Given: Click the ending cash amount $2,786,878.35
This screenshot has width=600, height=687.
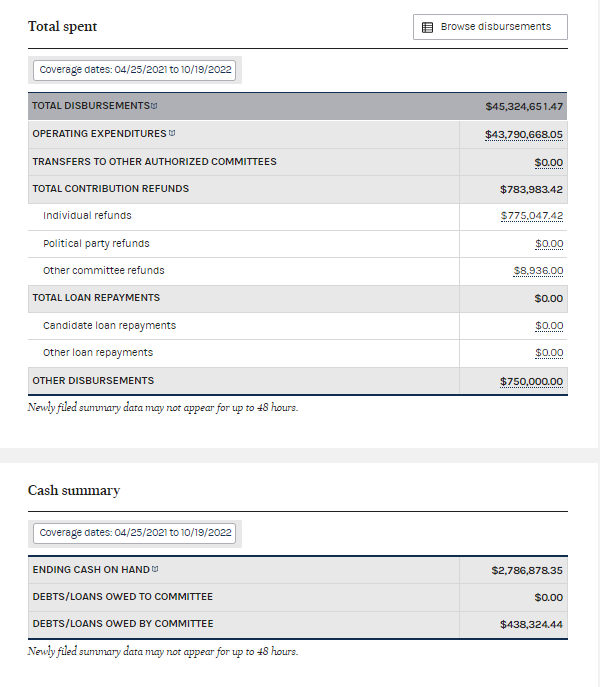Looking at the screenshot, I should pos(526,570).
